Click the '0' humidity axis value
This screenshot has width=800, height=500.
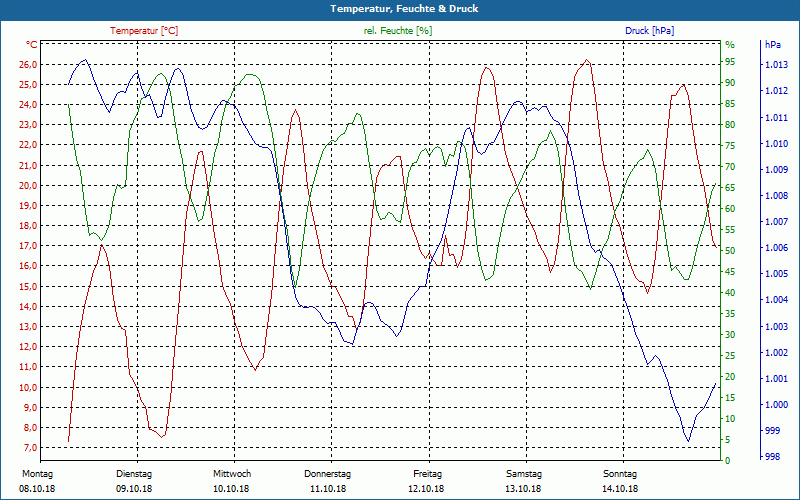pos(728,460)
